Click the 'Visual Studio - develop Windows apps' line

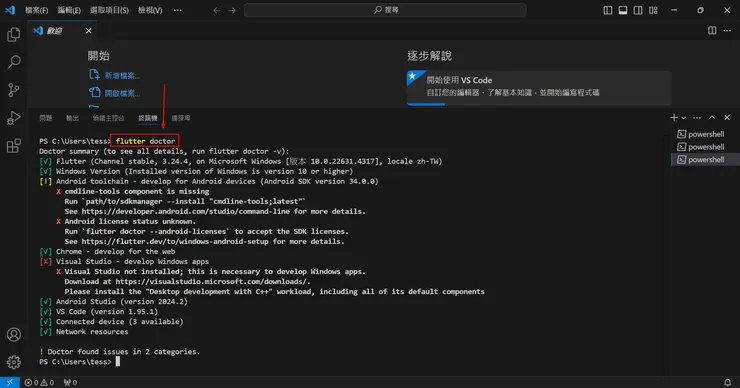pyautogui.click(x=124, y=261)
